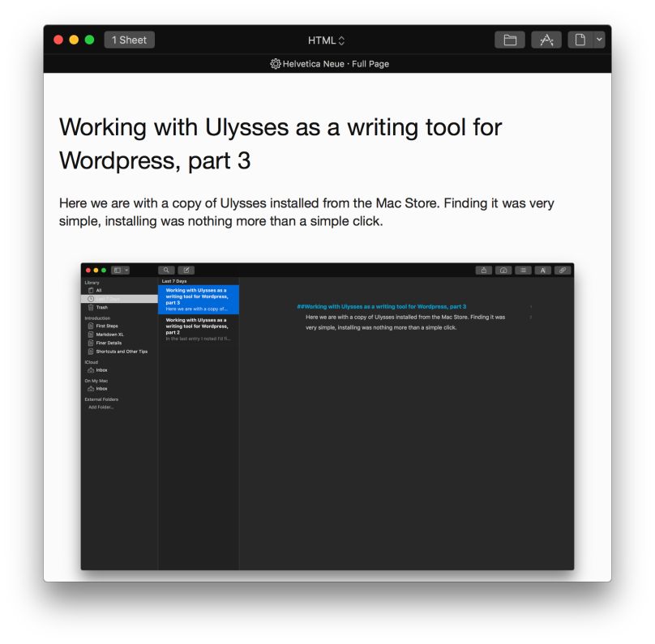Click the App Store-style "A" icon in the preview toolbar
Viewport: 655px width, 644px height.
546,40
